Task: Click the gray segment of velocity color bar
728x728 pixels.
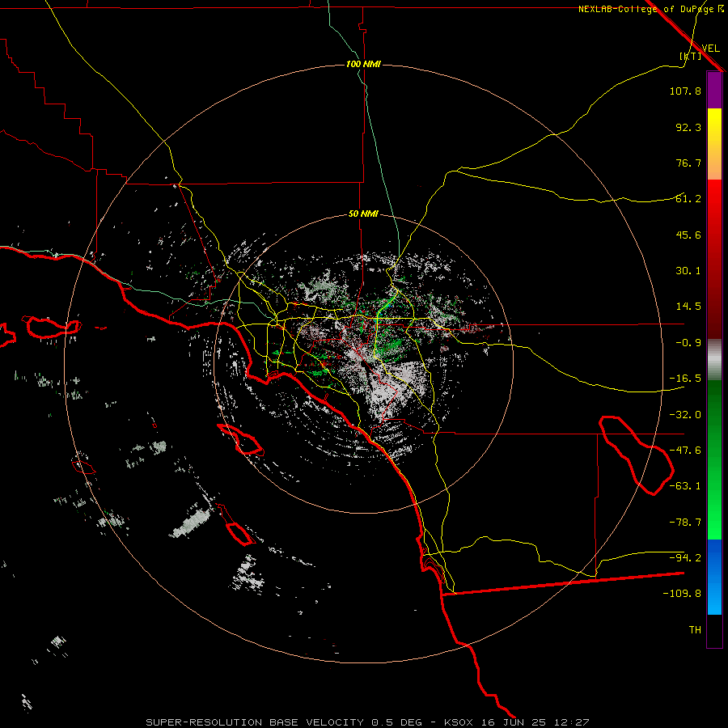Action: pyautogui.click(x=714, y=360)
